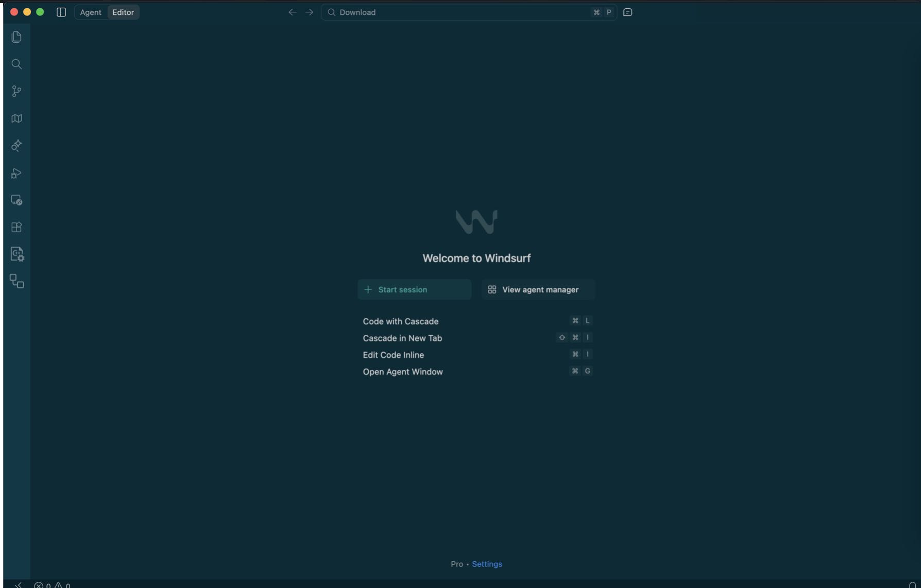This screenshot has height=588, width=921.
Task: Switch to Editor mode
Action: [x=123, y=12]
